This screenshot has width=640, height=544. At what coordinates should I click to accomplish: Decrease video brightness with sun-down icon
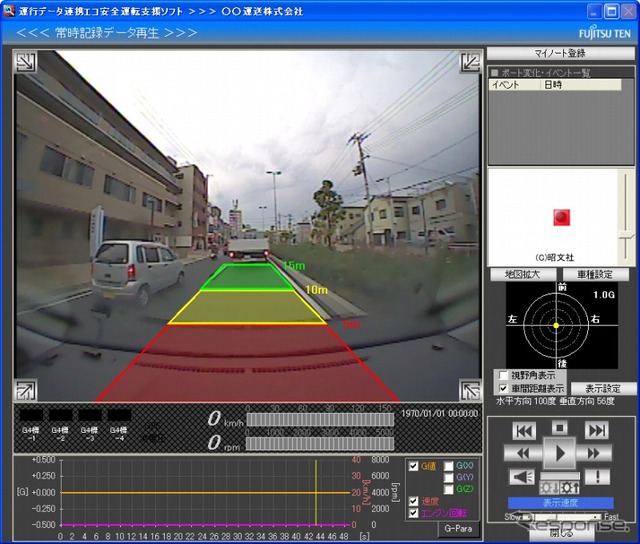(x=549, y=488)
